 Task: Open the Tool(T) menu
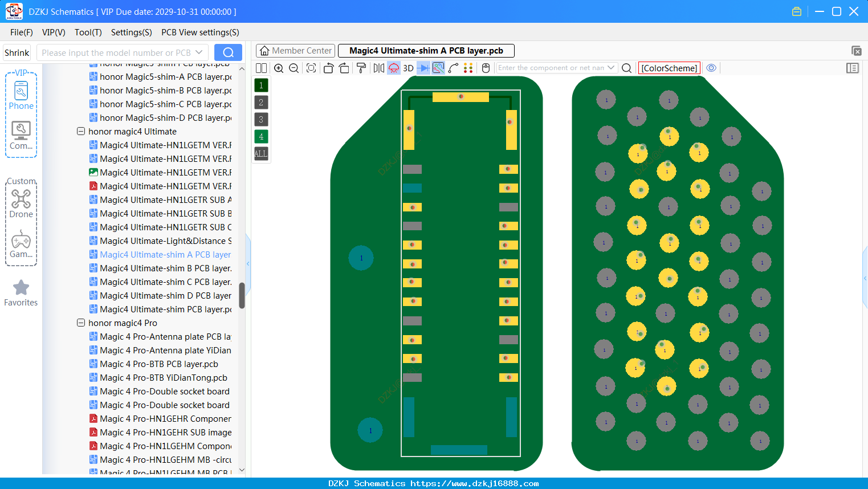[x=88, y=32]
